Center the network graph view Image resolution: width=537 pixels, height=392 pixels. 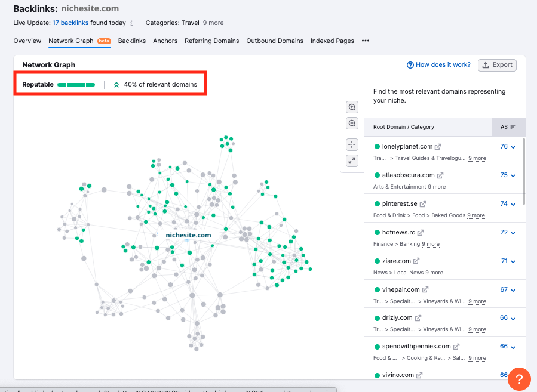click(352, 144)
